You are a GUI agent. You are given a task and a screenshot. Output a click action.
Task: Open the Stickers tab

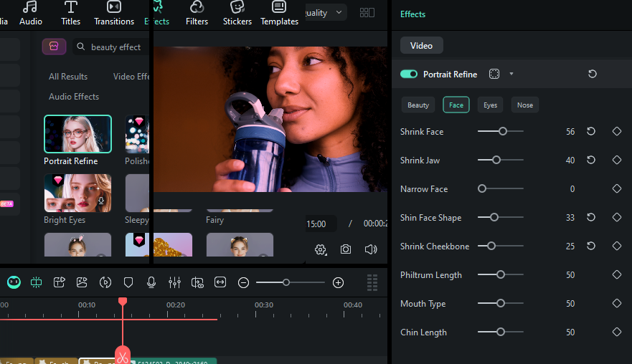237,14
